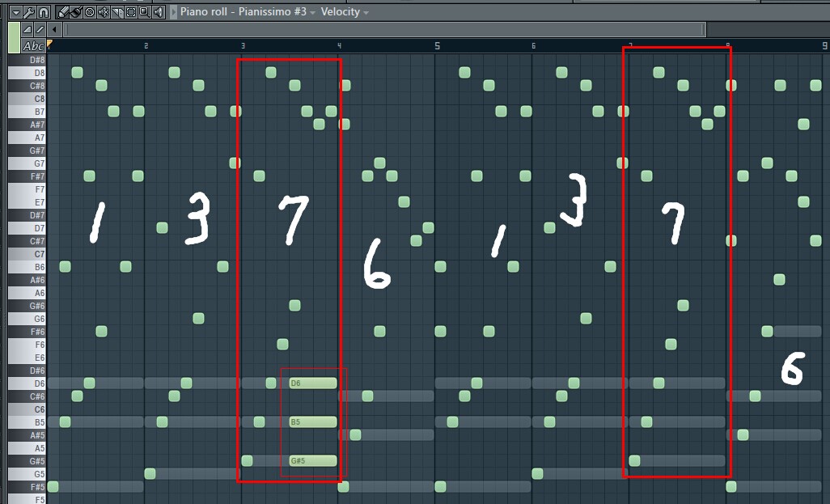The image size is (830, 504).
Task: Click the C7 piano key
Action: pyautogui.click(x=28, y=254)
